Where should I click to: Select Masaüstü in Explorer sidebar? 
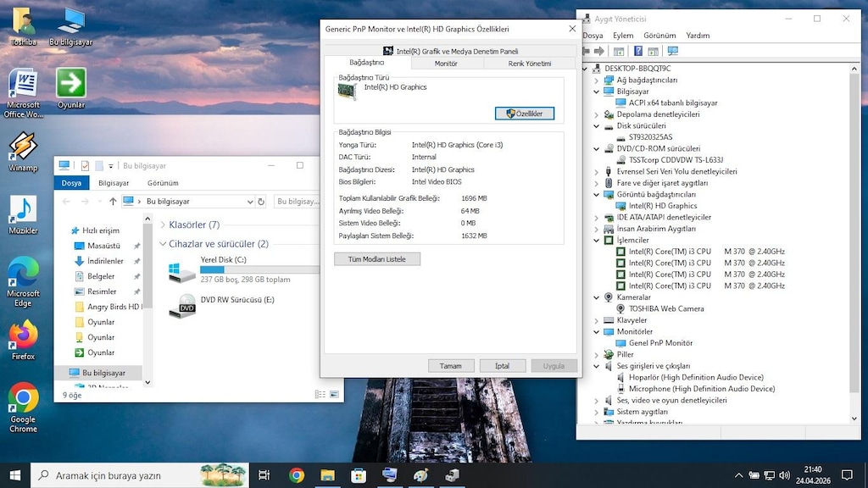103,246
